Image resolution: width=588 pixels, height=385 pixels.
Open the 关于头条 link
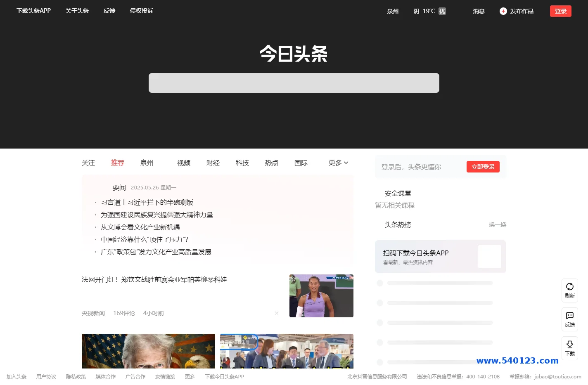[77, 11]
